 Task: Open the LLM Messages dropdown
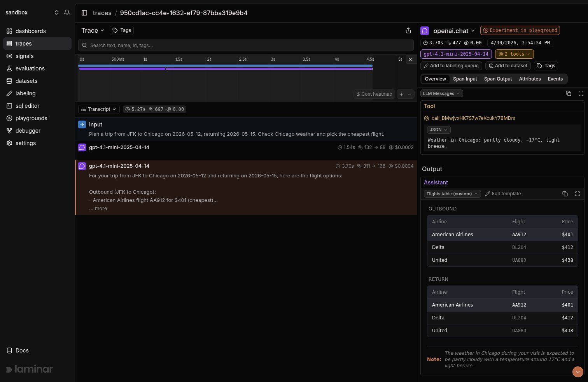(x=441, y=93)
